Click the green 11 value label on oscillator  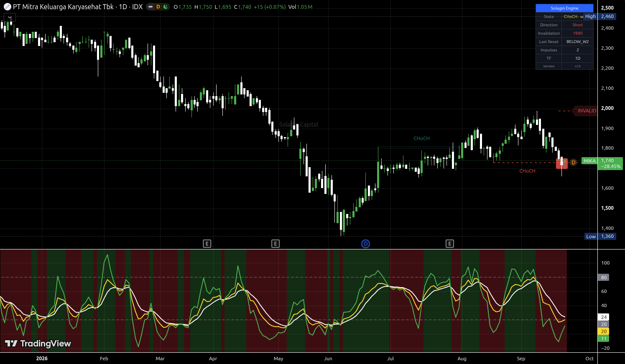604,339
